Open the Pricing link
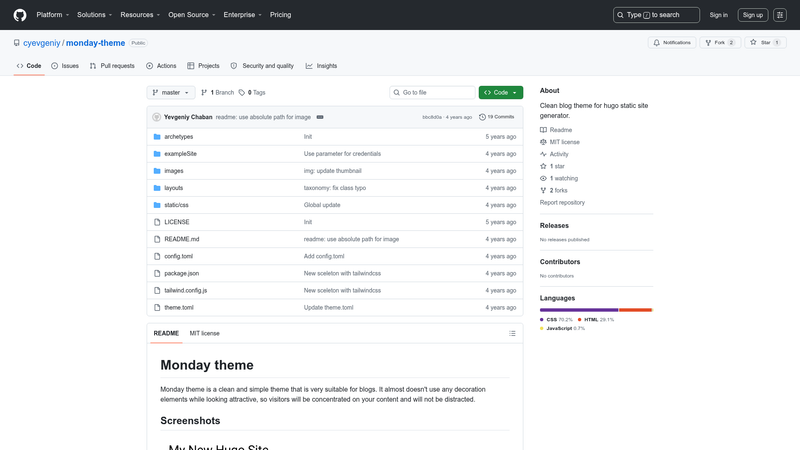The width and height of the screenshot is (800, 450). 281,15
